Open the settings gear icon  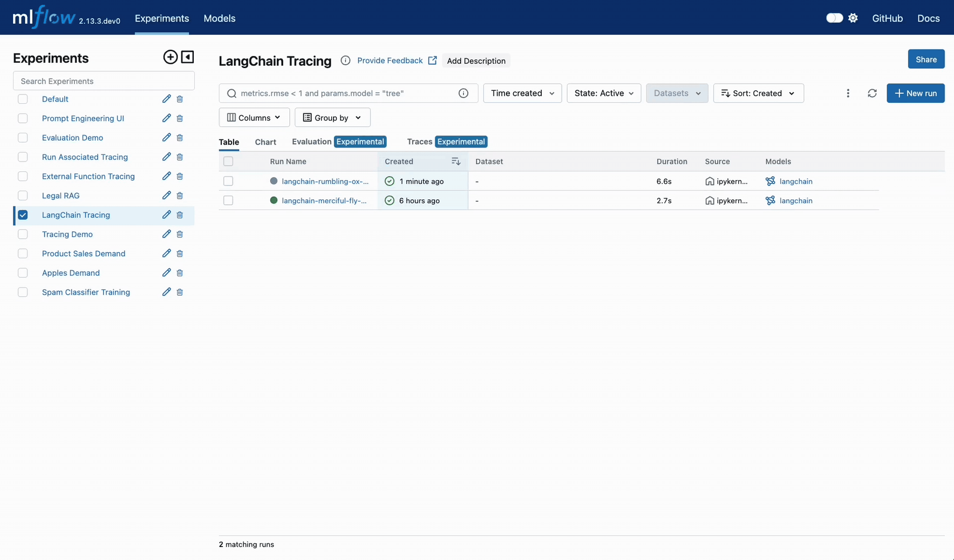(853, 18)
